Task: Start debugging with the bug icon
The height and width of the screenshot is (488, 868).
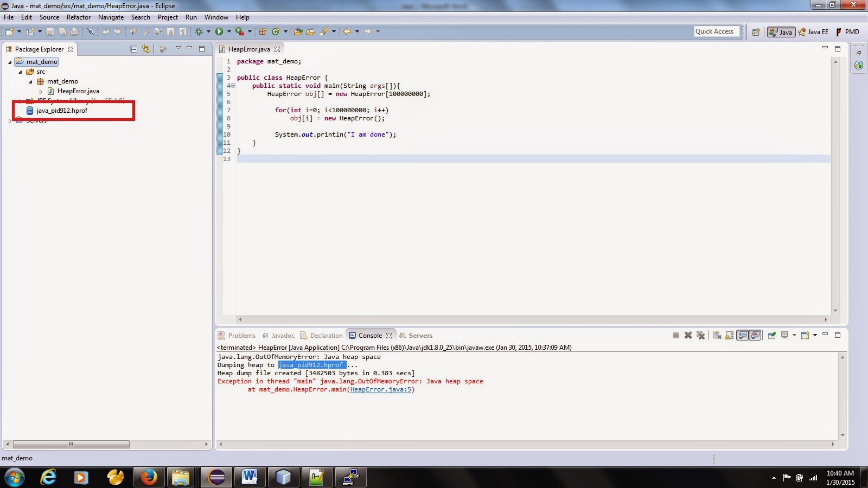Action: [199, 31]
